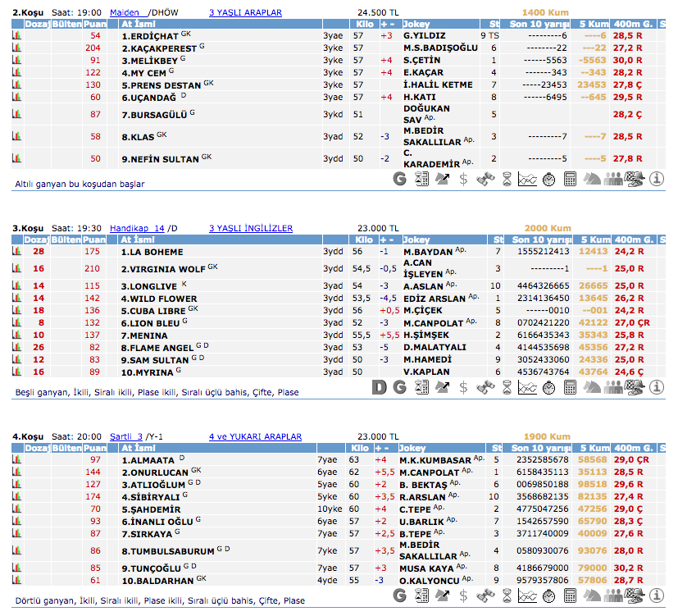This screenshot has width=678, height=616.
Task: Click the large D icon in race 3
Action: [x=379, y=387]
